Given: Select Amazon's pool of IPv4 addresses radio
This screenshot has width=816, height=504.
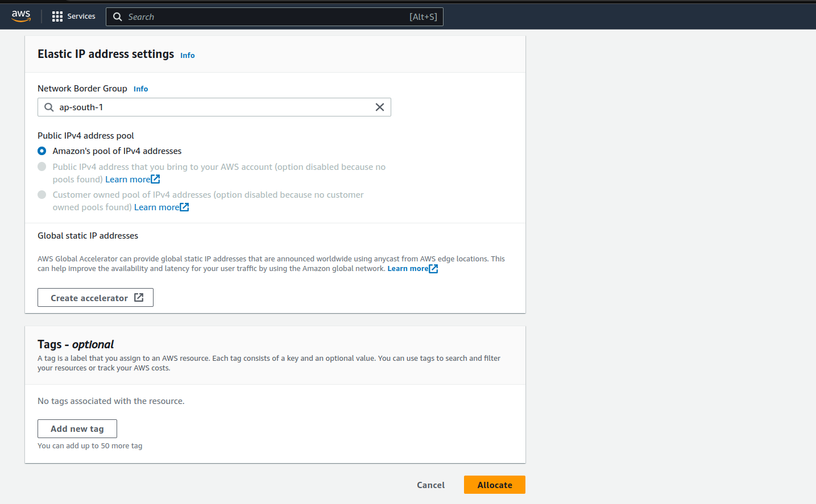Looking at the screenshot, I should point(42,151).
